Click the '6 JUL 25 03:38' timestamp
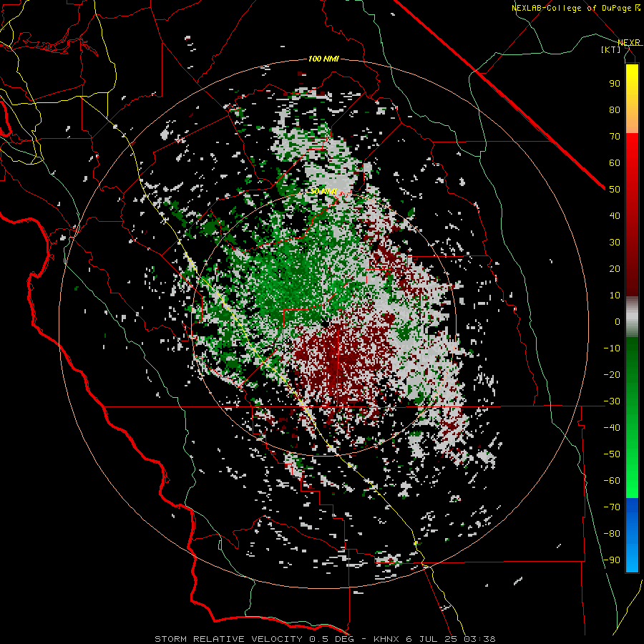Image resolution: width=644 pixels, height=644 pixels. pos(451,639)
